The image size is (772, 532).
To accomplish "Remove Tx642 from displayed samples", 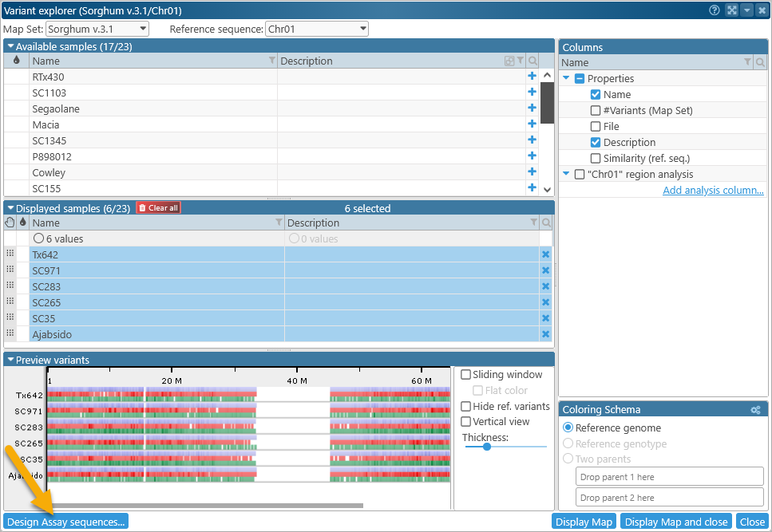I will pyautogui.click(x=545, y=254).
